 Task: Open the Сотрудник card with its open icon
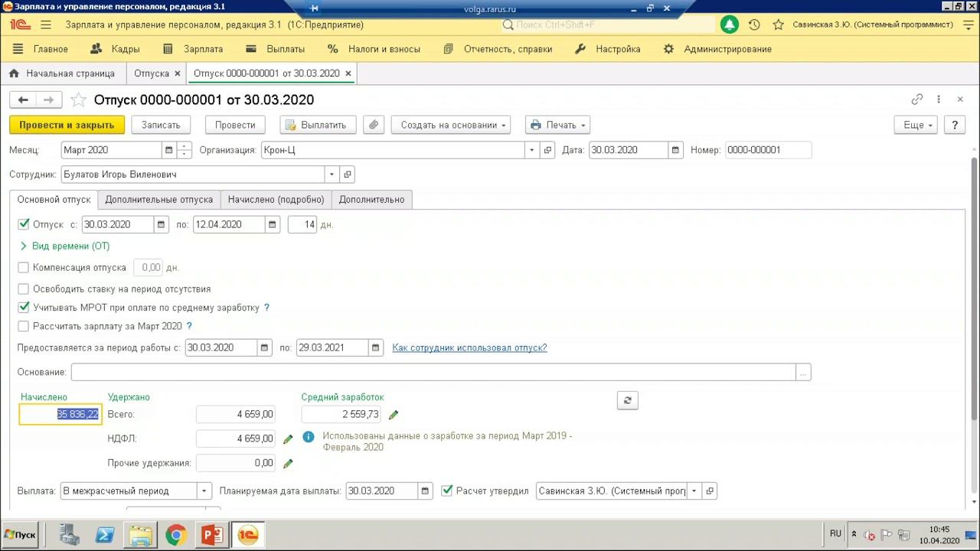click(347, 174)
